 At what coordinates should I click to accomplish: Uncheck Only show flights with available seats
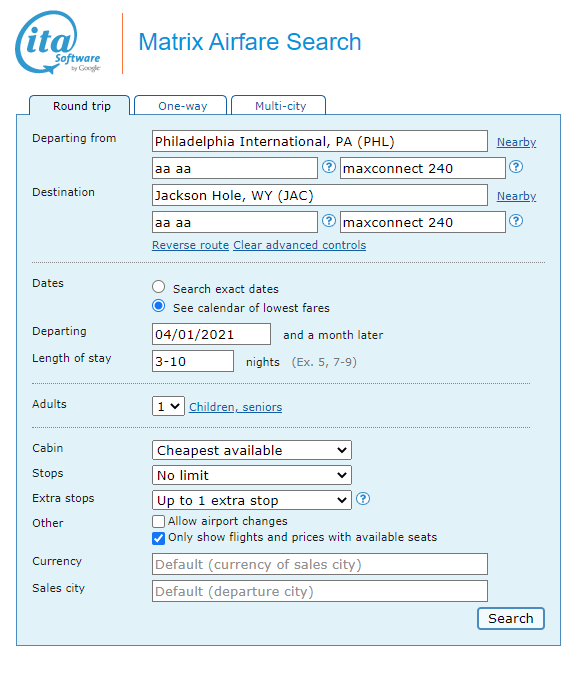click(158, 538)
